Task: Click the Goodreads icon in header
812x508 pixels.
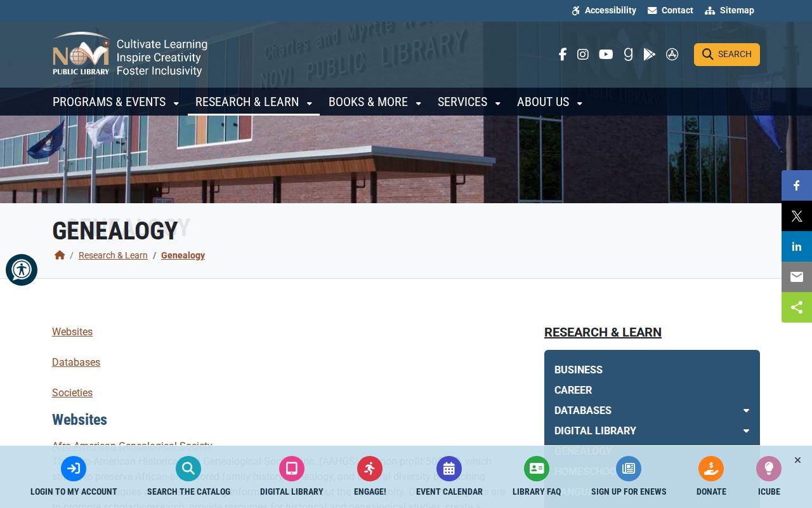Action: [628, 54]
